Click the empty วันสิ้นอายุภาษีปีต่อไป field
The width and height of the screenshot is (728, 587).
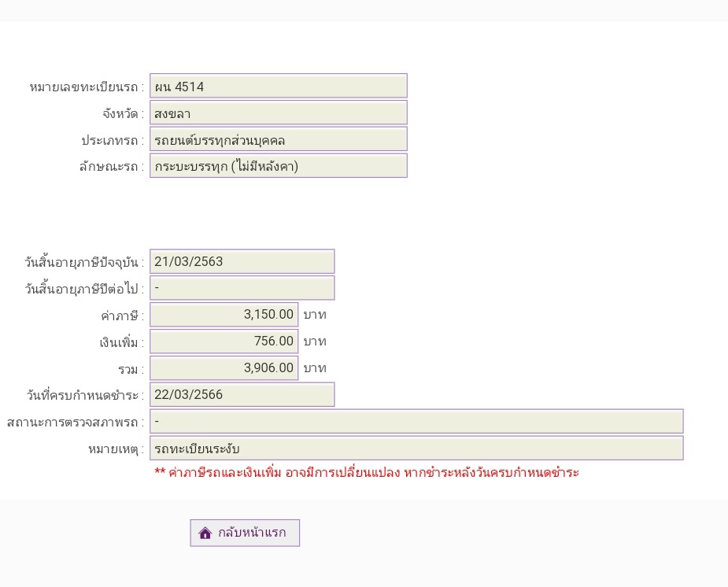tap(242, 288)
